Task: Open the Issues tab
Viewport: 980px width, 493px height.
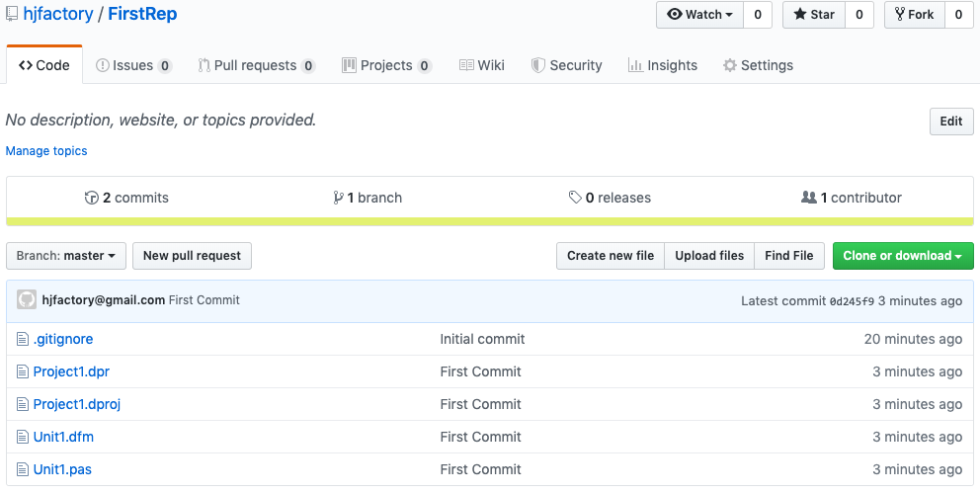Action: pos(133,65)
